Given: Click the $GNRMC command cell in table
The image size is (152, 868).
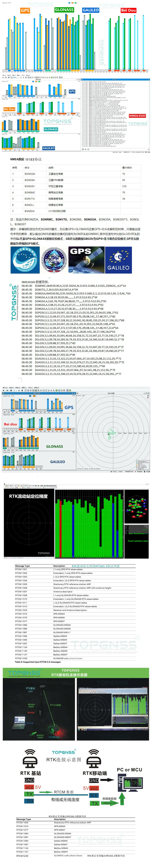Looking at the screenshot, I should click(x=30, y=192).
